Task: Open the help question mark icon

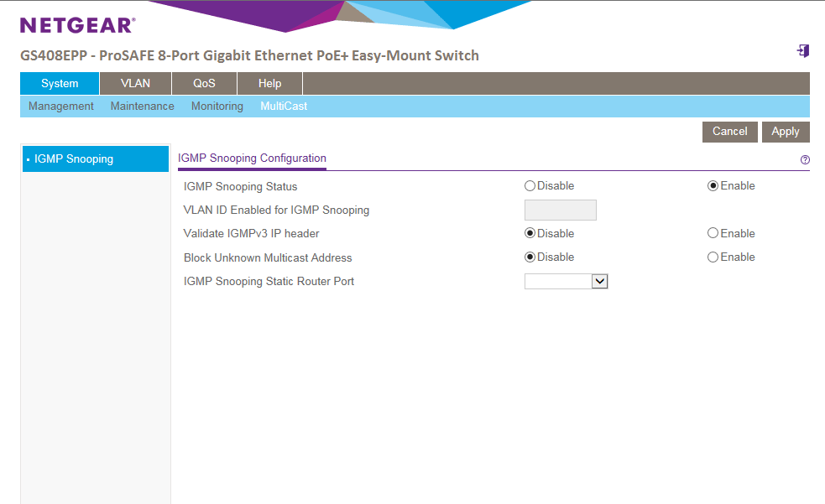Action: pyautogui.click(x=805, y=159)
